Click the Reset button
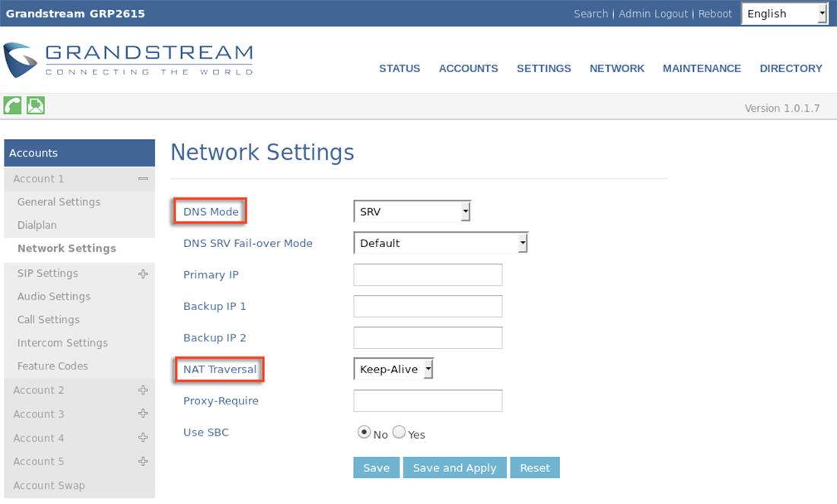Viewport: 837px width, 504px height. click(535, 468)
